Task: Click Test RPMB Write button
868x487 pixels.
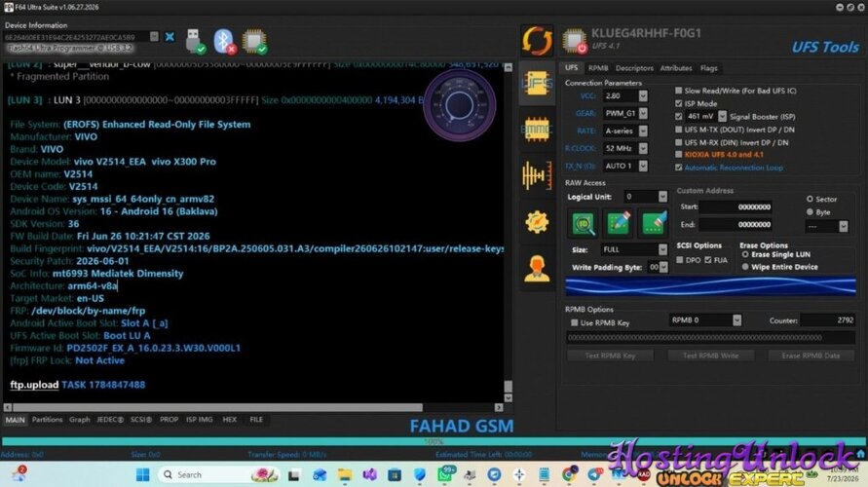Action: 710,356
